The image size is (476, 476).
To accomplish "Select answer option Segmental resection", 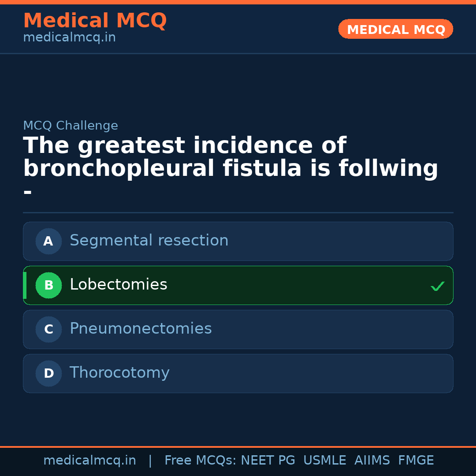I will tap(238, 241).
